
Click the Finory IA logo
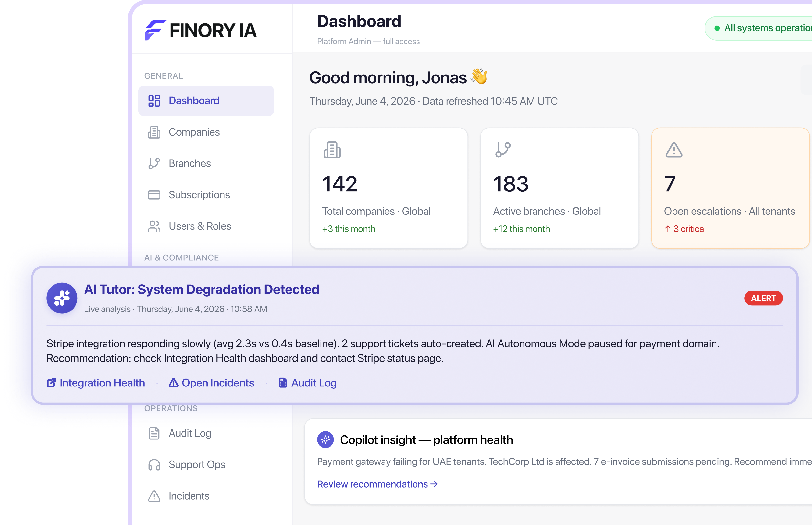tap(201, 30)
